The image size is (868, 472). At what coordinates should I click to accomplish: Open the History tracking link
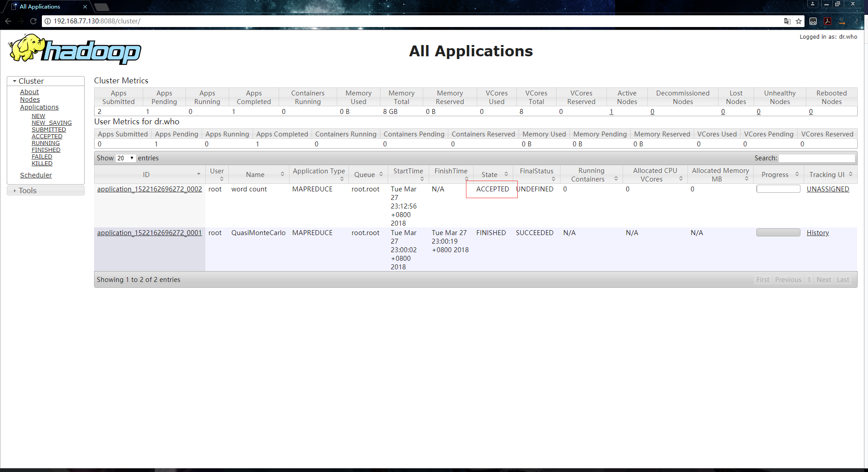tap(818, 233)
